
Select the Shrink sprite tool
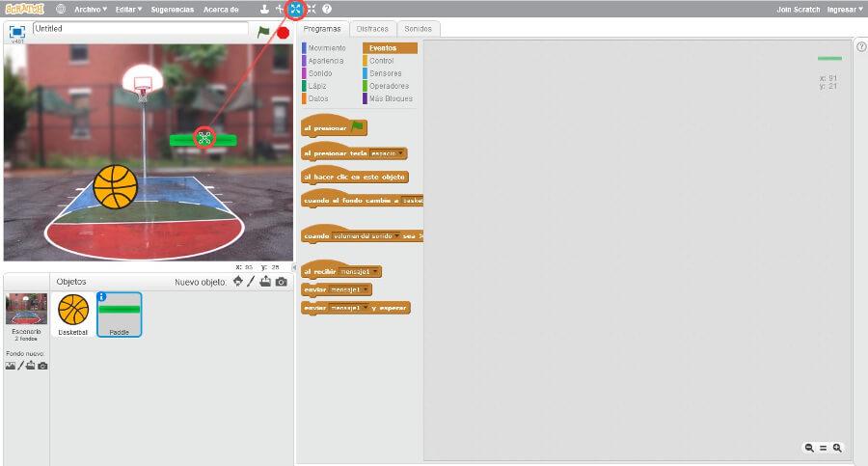[x=312, y=9]
